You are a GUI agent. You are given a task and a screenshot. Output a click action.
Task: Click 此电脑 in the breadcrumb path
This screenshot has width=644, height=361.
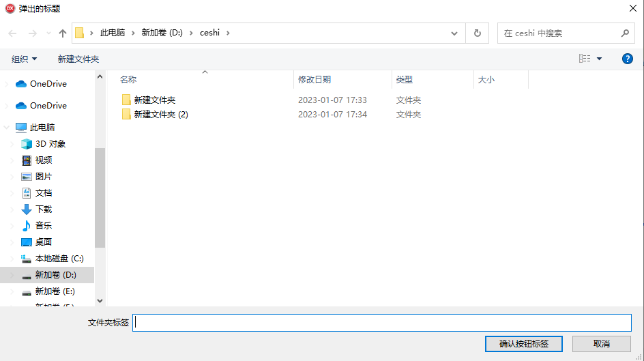click(x=113, y=33)
